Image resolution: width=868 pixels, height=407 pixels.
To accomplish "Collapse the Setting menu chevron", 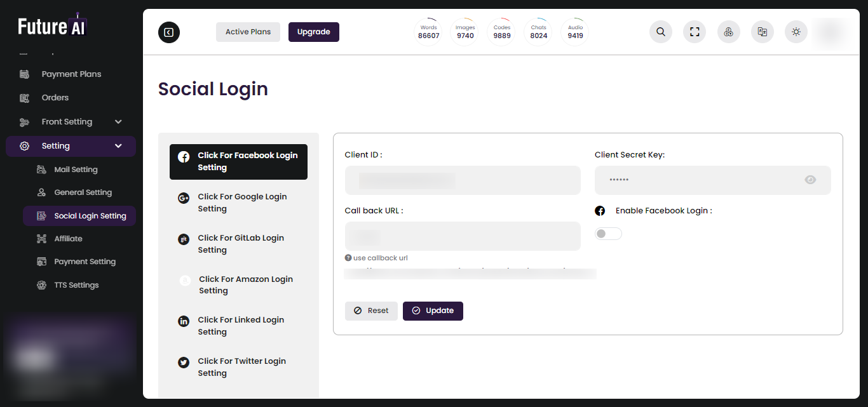I will [x=118, y=145].
